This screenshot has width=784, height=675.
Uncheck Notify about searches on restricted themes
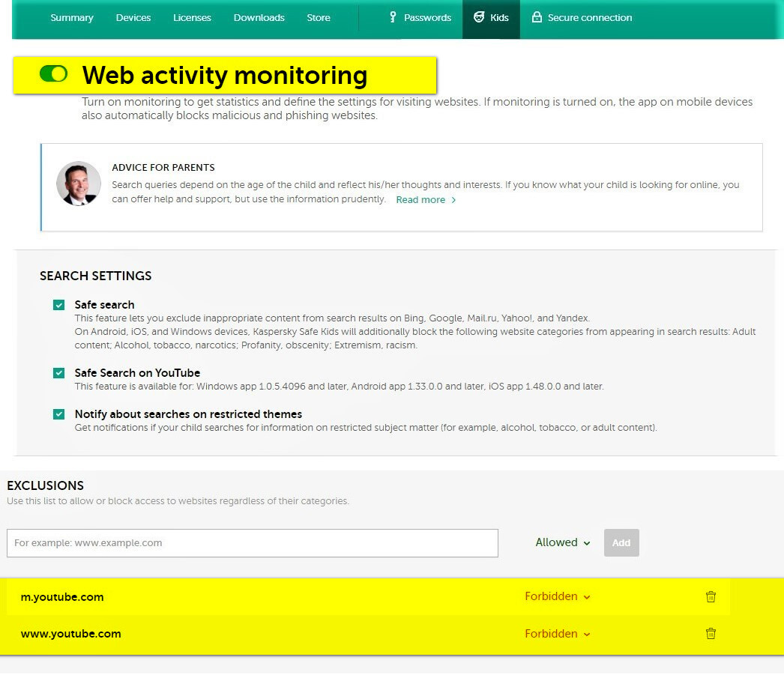59,414
